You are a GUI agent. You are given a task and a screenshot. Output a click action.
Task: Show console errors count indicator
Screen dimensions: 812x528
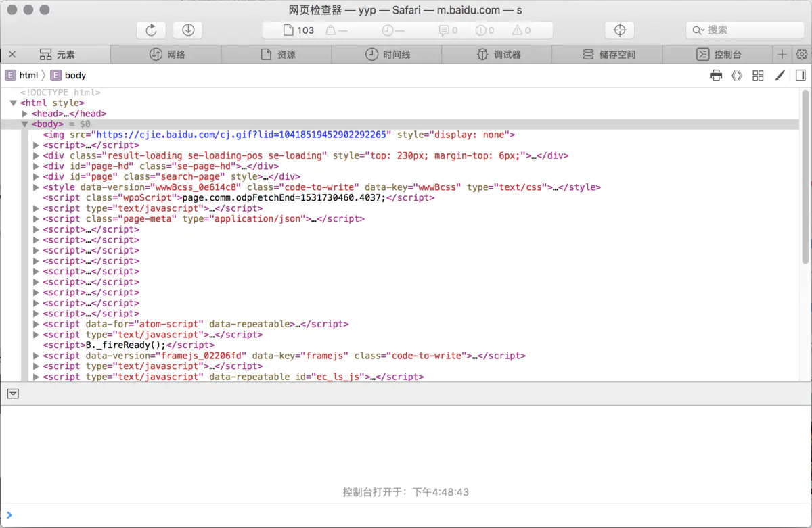click(x=484, y=30)
